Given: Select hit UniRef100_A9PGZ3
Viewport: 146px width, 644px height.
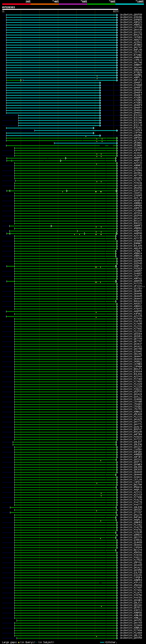Looking at the screenshot, I should click(131, 22).
